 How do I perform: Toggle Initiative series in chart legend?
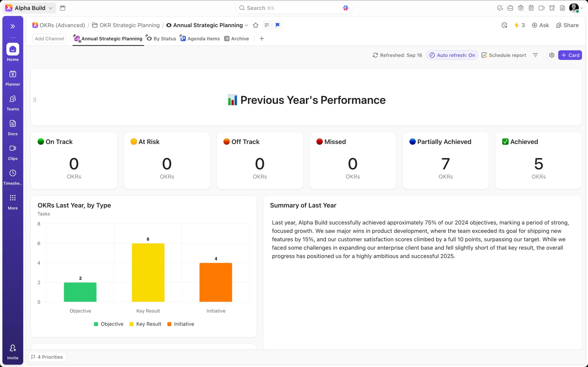181,324
